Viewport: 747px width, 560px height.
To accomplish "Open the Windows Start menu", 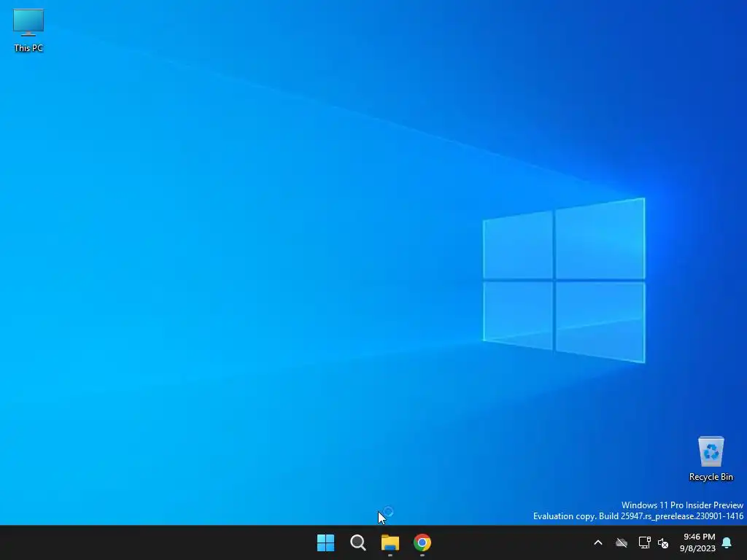I will 326,542.
